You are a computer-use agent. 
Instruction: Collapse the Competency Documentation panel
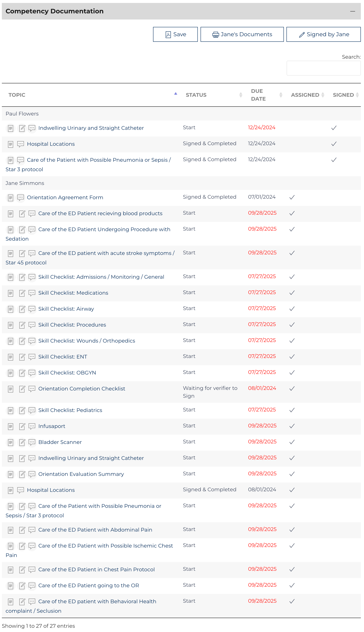352,11
